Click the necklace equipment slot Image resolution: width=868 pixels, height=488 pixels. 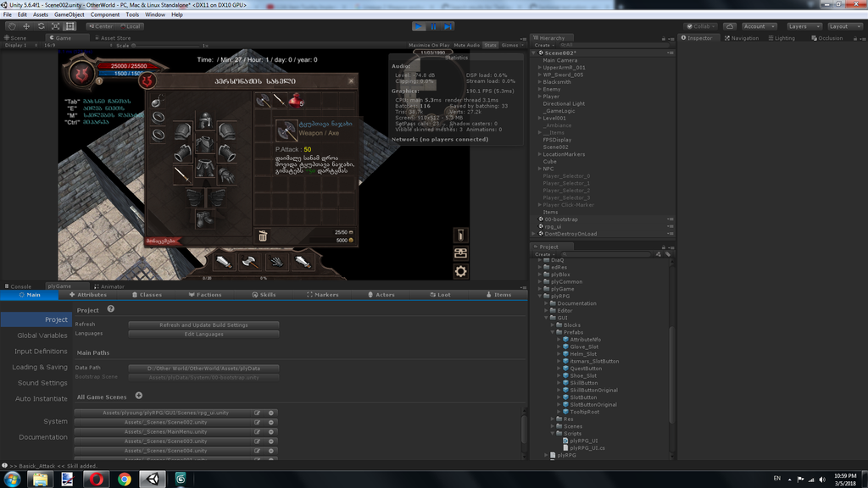159,101
